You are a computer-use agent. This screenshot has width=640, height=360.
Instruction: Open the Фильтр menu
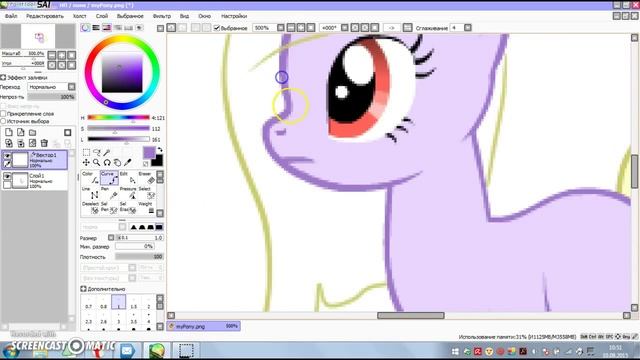pyautogui.click(x=162, y=16)
